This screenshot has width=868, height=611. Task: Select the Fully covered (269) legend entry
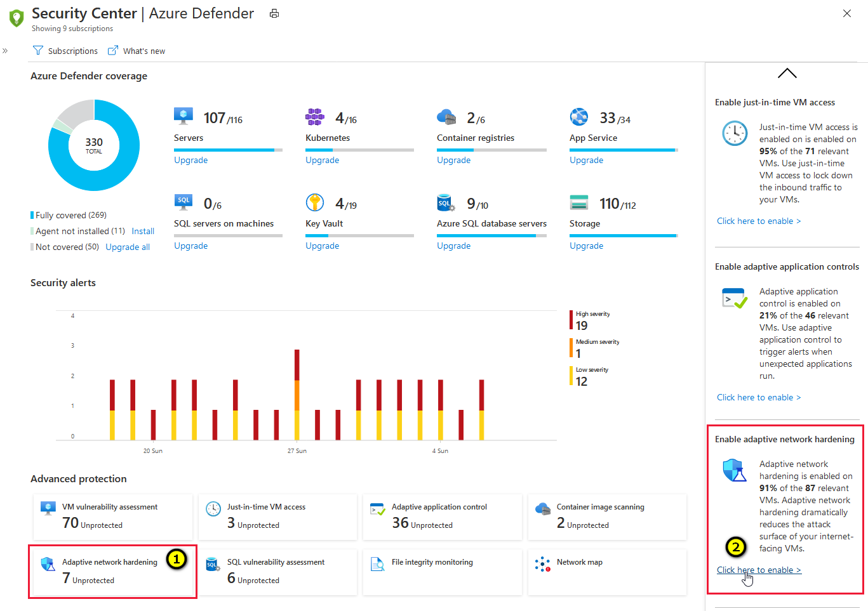click(x=69, y=215)
